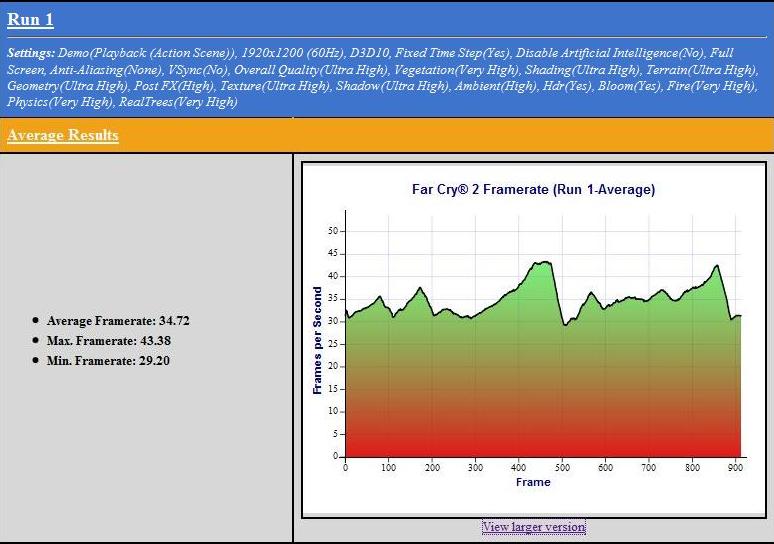Image resolution: width=774 pixels, height=544 pixels.
Task: Click the Frame x-axis label
Action: click(533, 482)
